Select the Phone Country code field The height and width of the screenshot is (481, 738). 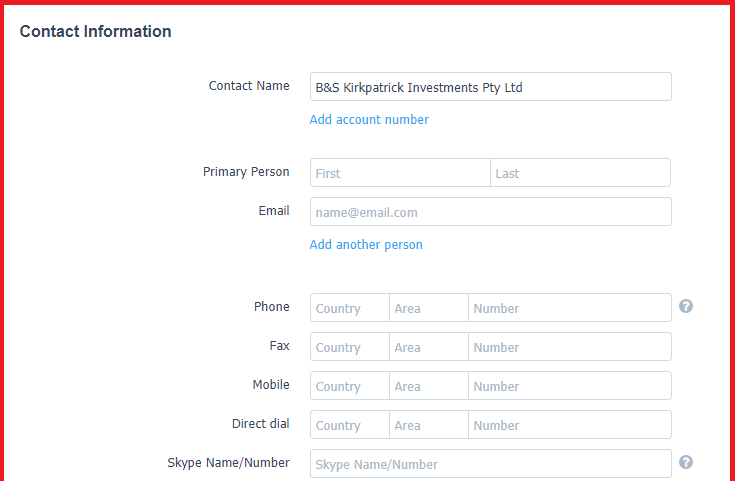coord(350,308)
